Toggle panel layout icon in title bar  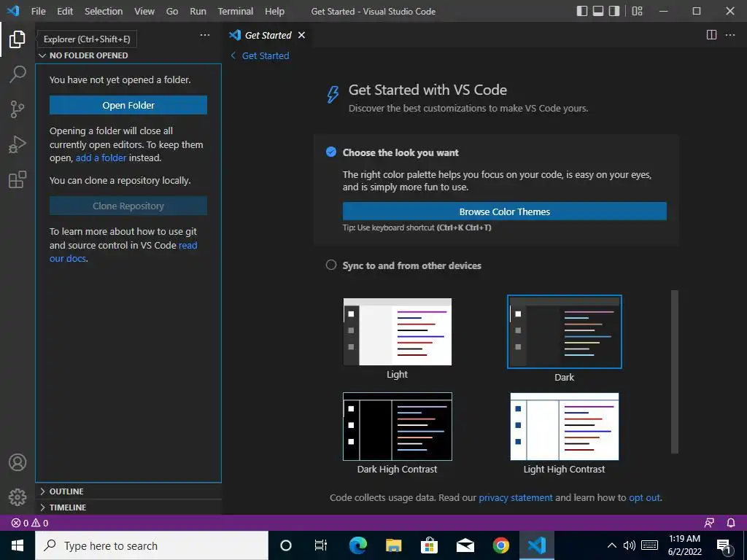(598, 11)
